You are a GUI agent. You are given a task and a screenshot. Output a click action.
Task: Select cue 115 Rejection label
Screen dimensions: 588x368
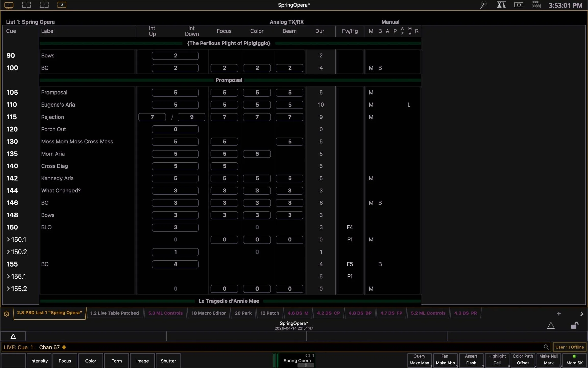(53, 117)
